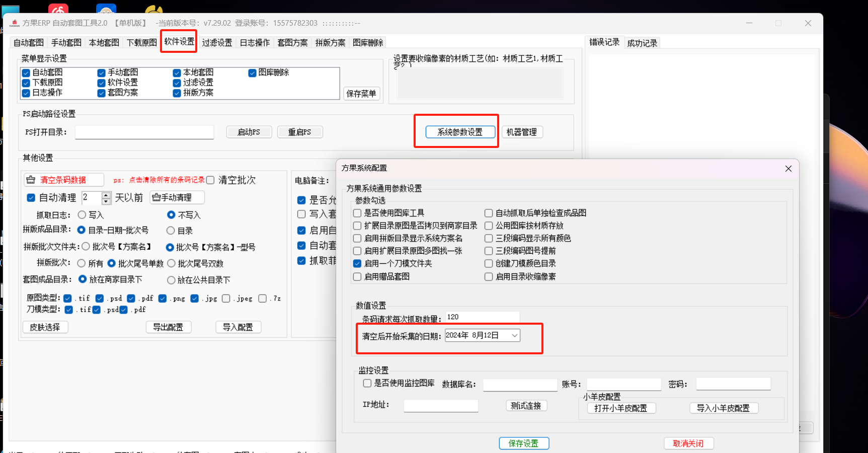Viewport: 868px width, 453px height.
Task: Click 导入小羊皮配置 button
Action: tap(724, 408)
